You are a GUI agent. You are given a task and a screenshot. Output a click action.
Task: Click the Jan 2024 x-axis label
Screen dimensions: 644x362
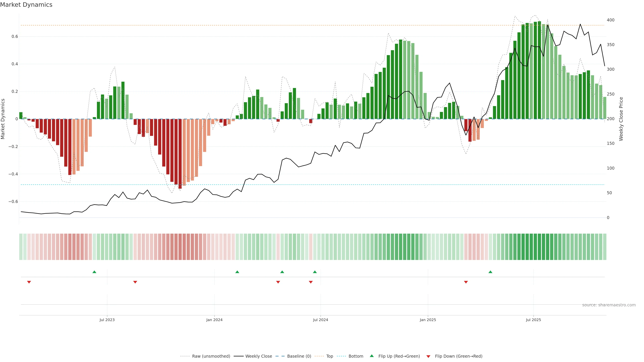(x=214, y=320)
